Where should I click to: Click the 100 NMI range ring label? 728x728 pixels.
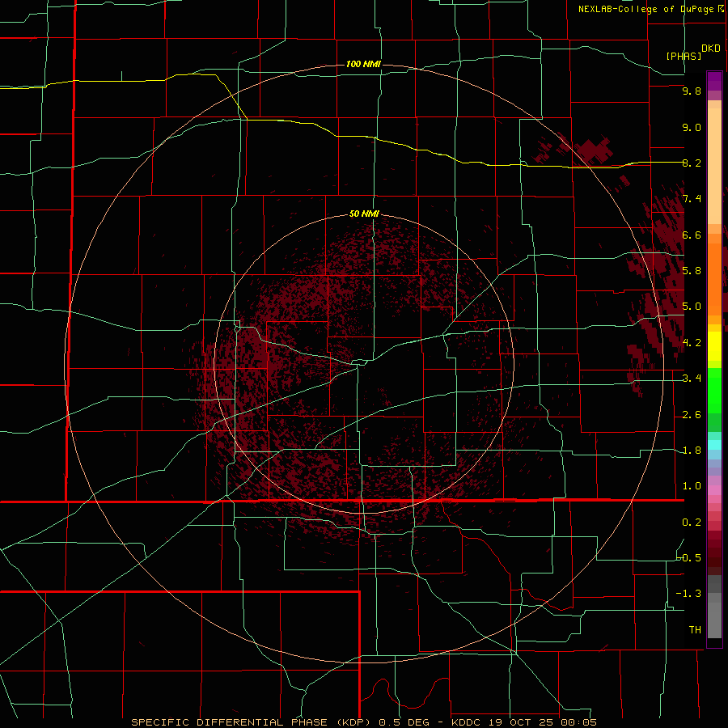pyautogui.click(x=363, y=64)
